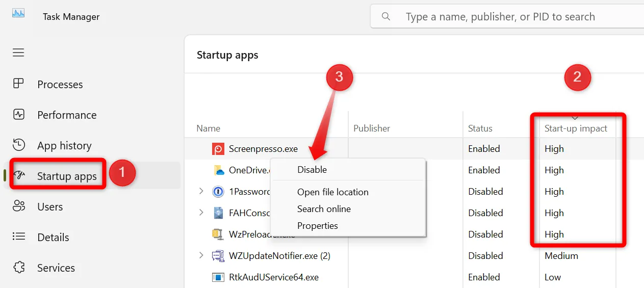This screenshot has height=288, width=644.
Task: Click the FAHConsole app icon
Action: point(218,213)
